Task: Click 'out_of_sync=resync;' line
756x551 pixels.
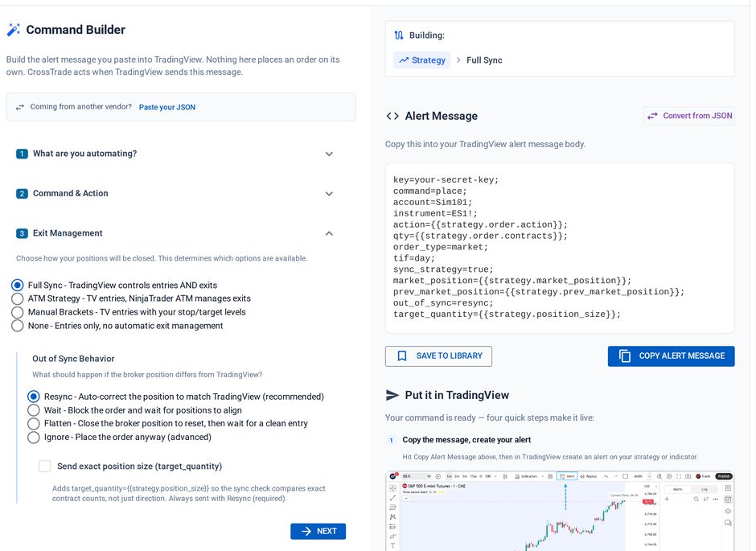Action: [443, 302]
